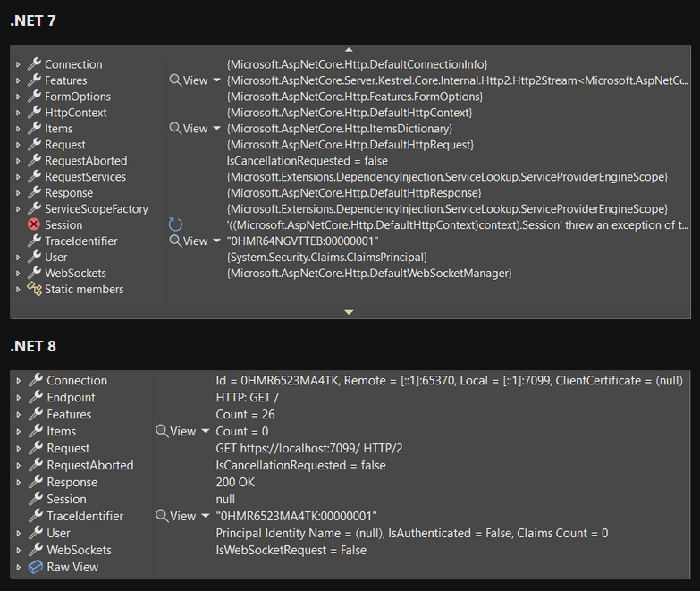Expand the Raw View arrow
This screenshot has width=700, height=591.
(18, 568)
